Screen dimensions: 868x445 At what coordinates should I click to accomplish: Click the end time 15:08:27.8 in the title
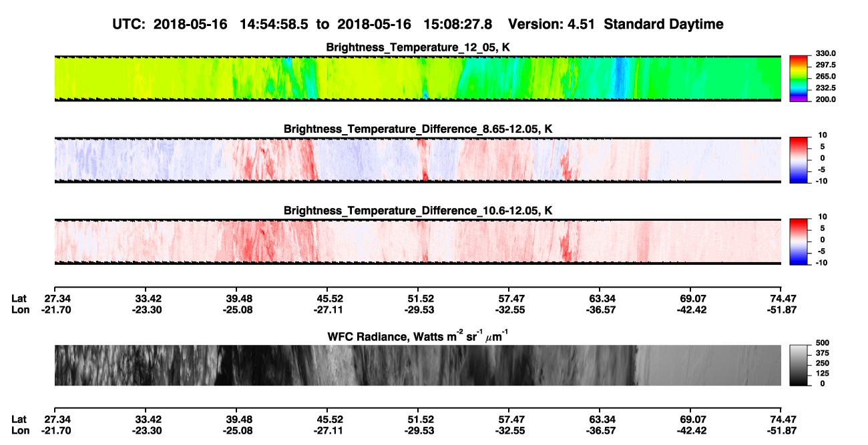tap(458, 25)
